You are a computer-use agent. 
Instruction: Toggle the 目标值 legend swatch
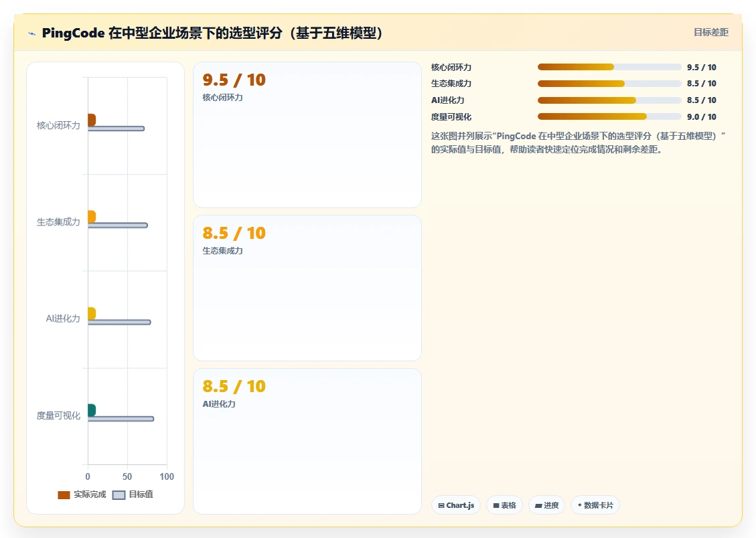pos(119,495)
